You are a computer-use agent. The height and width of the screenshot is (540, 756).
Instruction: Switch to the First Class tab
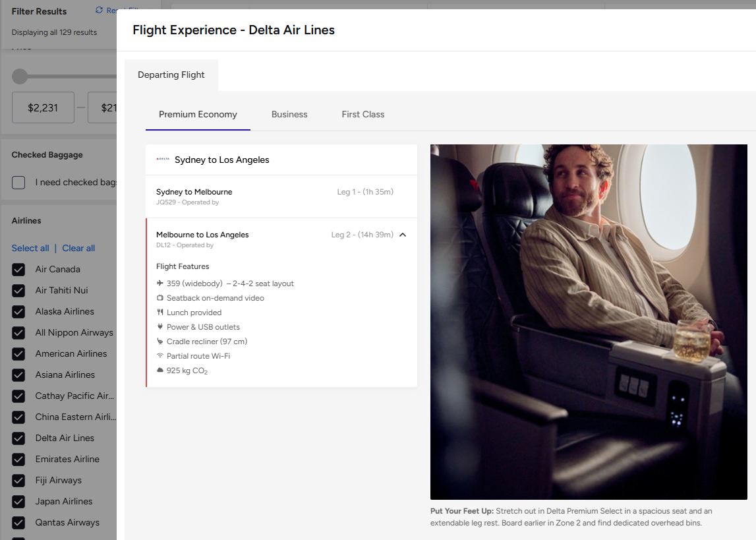click(363, 114)
